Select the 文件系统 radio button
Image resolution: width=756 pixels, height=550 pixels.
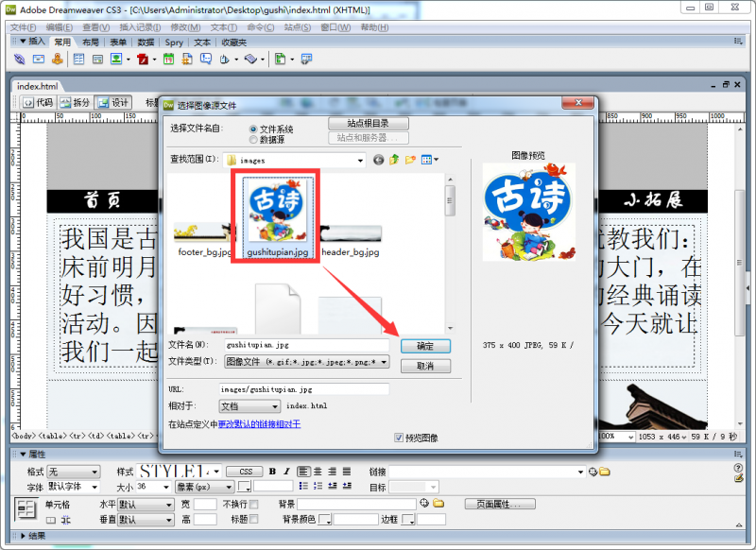coord(253,129)
